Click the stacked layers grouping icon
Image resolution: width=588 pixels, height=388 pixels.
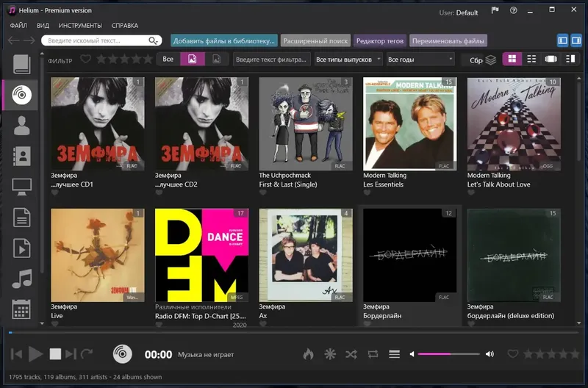click(491, 60)
